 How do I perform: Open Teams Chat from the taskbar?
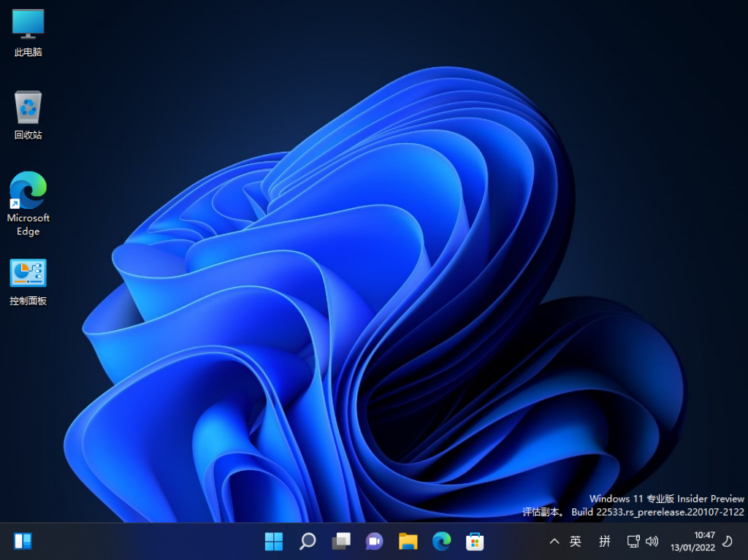tap(374, 542)
